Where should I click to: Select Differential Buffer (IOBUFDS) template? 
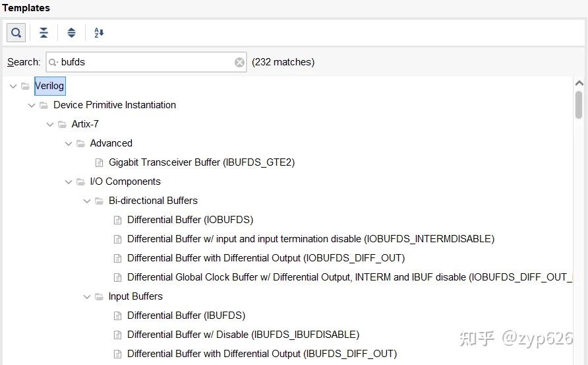click(190, 220)
